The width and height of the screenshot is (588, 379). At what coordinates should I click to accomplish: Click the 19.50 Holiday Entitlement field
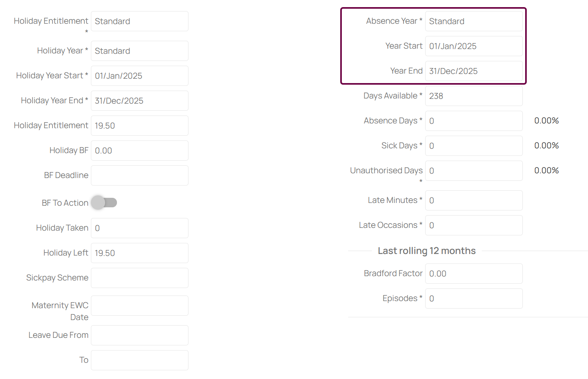tap(139, 126)
